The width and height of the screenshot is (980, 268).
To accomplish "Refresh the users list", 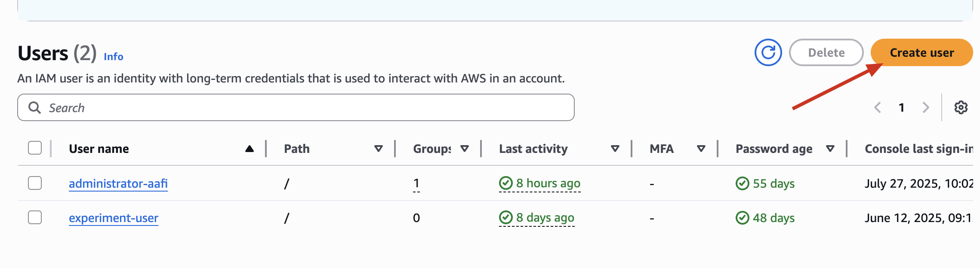I will coord(768,52).
